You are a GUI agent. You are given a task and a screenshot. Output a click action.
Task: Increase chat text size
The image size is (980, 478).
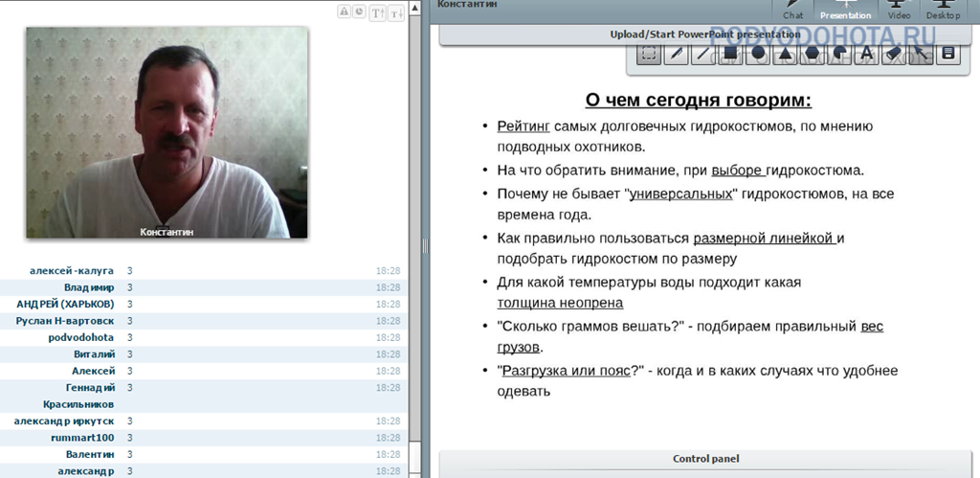coord(377,12)
